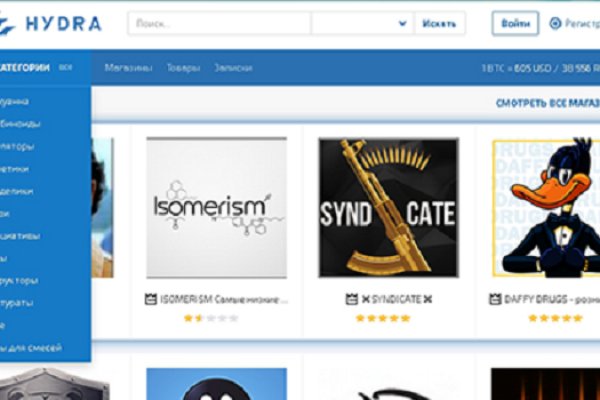Click the star rating under ISOMERISM
The width and height of the screenshot is (600, 400).
coord(211,318)
